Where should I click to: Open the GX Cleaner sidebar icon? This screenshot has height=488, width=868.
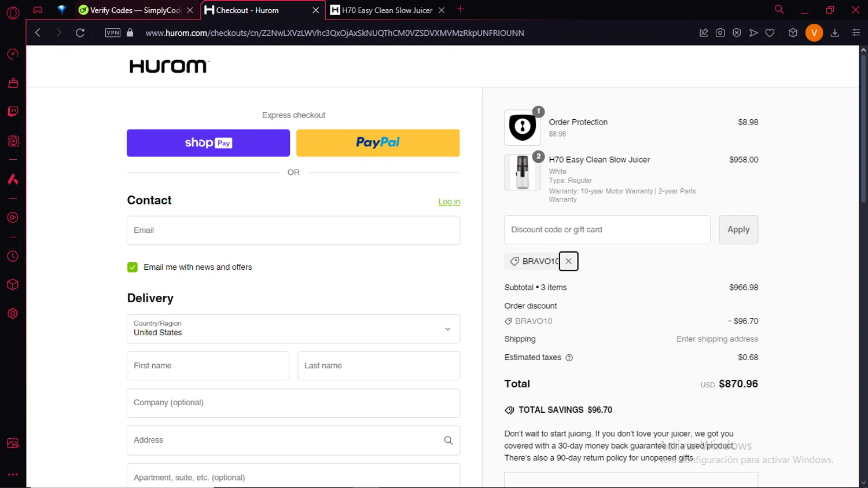13,83
